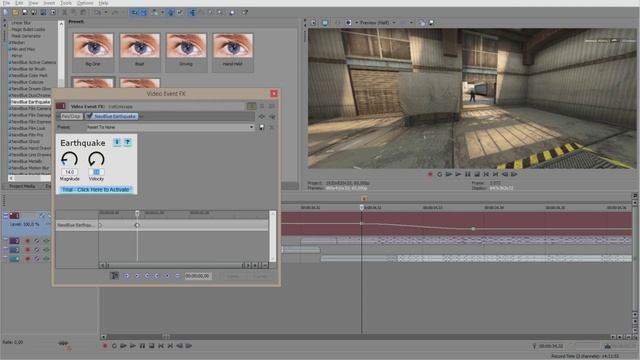Open the View menu
Image resolution: width=640 pixels, height=360 pixels.
(x=33, y=3)
